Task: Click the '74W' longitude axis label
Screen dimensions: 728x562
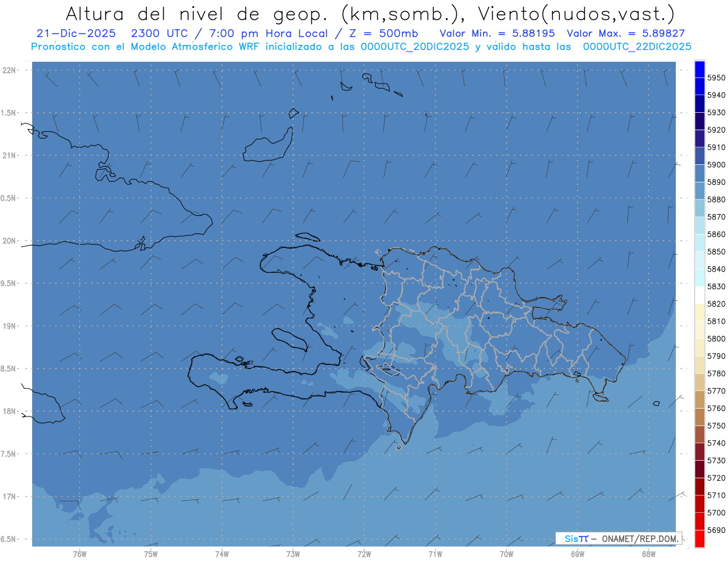Action: coord(222,554)
